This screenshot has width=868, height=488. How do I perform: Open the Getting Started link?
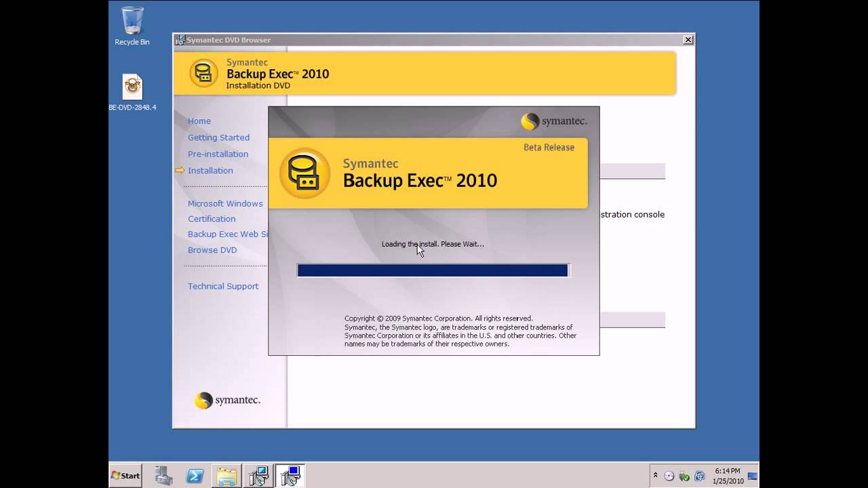(x=218, y=138)
